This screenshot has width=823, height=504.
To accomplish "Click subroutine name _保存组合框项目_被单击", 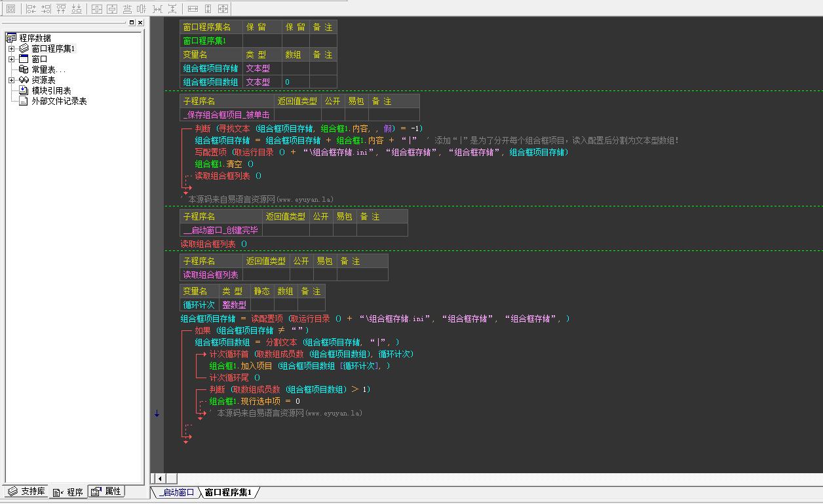I will 227,115.
